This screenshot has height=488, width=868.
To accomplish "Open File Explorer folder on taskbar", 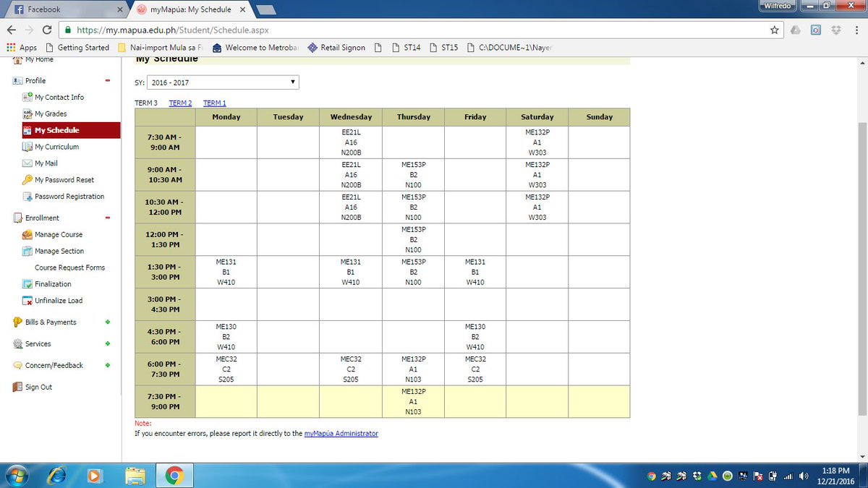I will coord(134,475).
